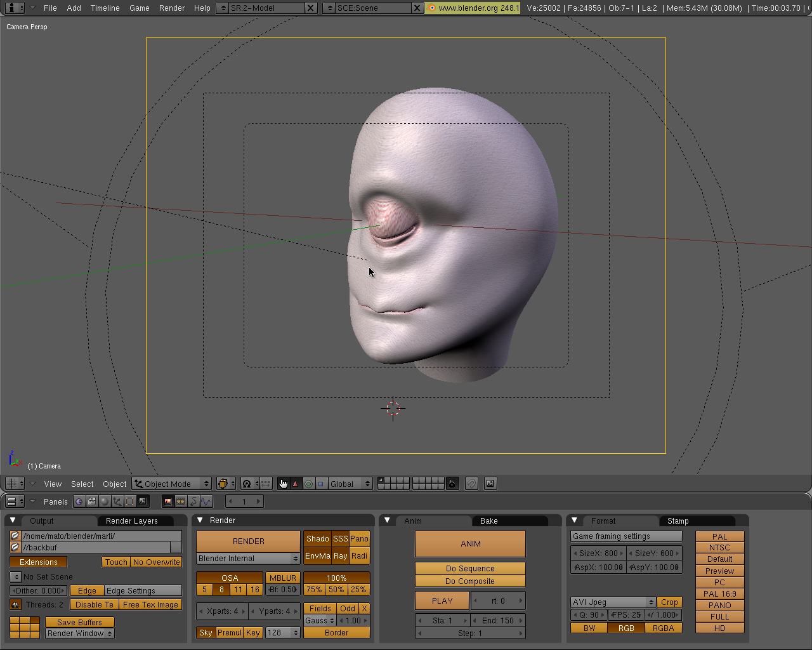
Task: Click the Shading context sphere icon
Action: pyautogui.click(x=105, y=501)
